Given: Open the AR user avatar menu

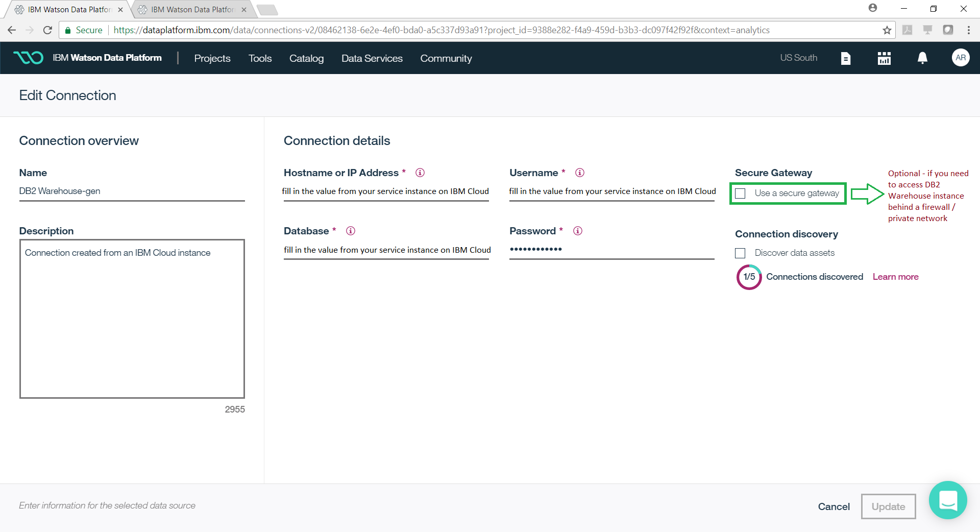Looking at the screenshot, I should [961, 58].
